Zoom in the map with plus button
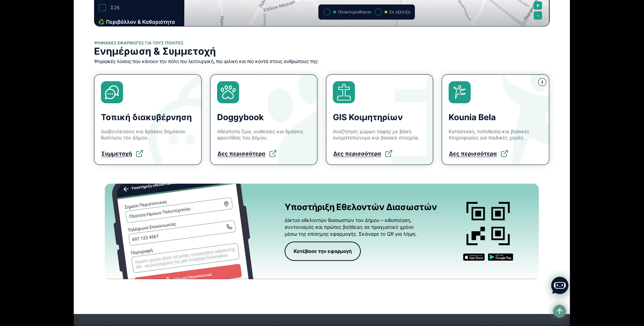The width and height of the screenshot is (644, 326). 538,6
